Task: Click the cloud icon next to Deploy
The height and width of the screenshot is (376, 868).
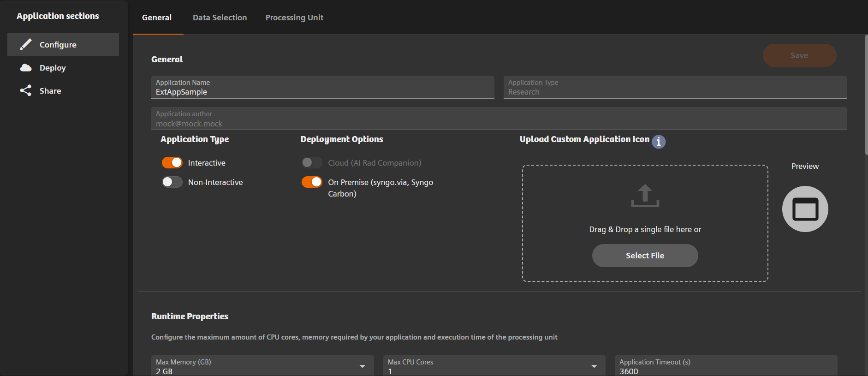Action: (26, 68)
